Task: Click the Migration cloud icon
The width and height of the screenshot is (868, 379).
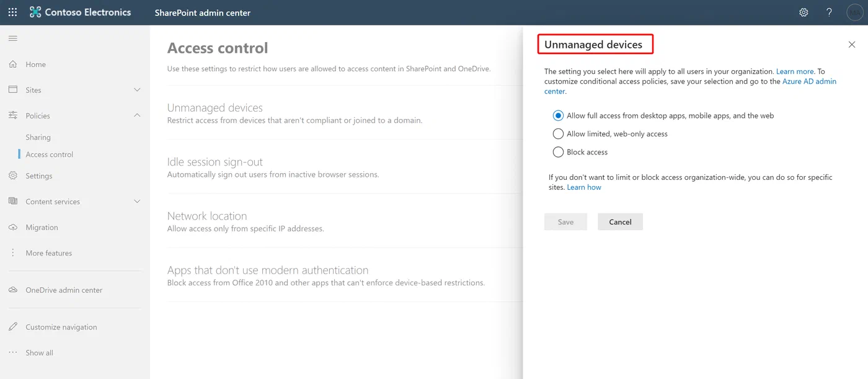Action: pos(13,228)
